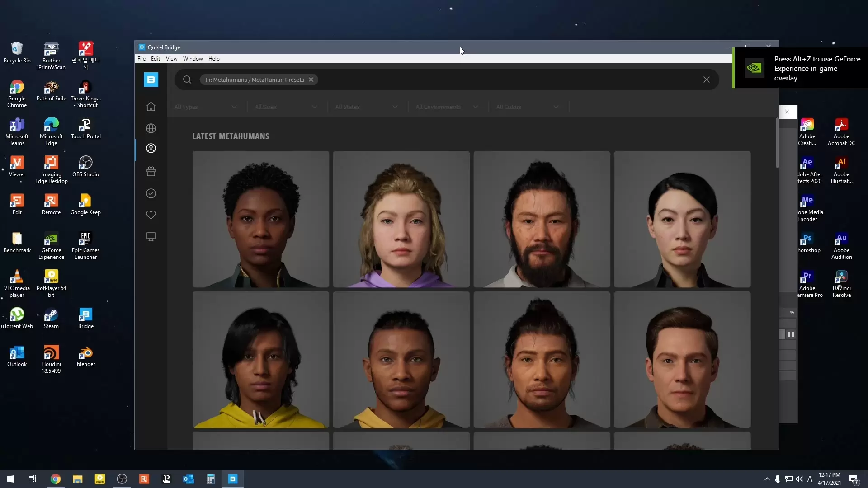Screen dimensions: 868x488
Task: Open the monitor Local sidebar icon
Action: (x=151, y=237)
